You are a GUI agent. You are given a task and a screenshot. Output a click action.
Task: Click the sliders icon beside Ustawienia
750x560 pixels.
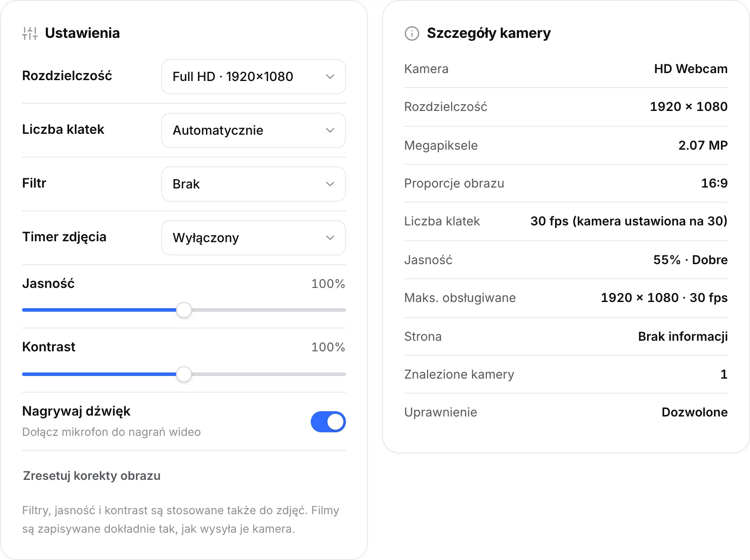click(30, 33)
